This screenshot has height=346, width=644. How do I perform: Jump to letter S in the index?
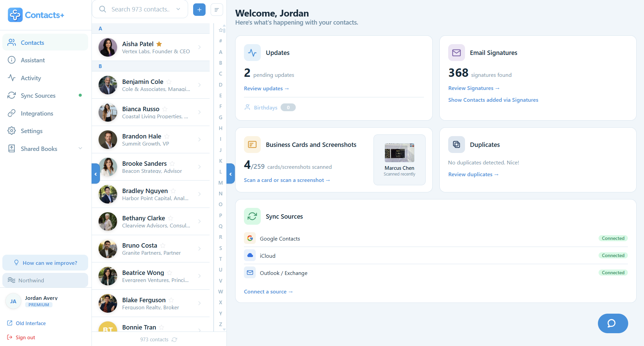(221, 248)
